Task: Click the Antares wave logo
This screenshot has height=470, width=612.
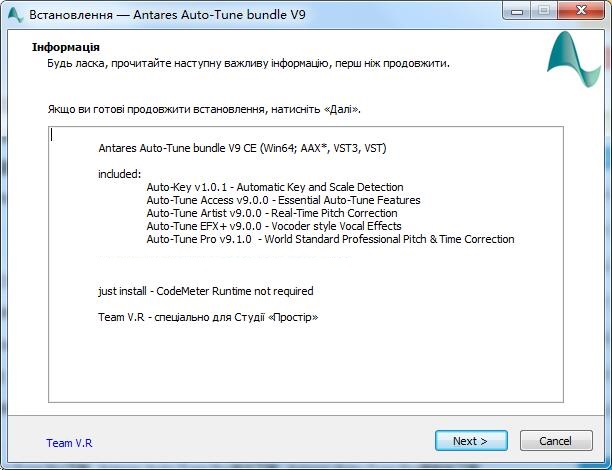Action: pyautogui.click(x=573, y=61)
